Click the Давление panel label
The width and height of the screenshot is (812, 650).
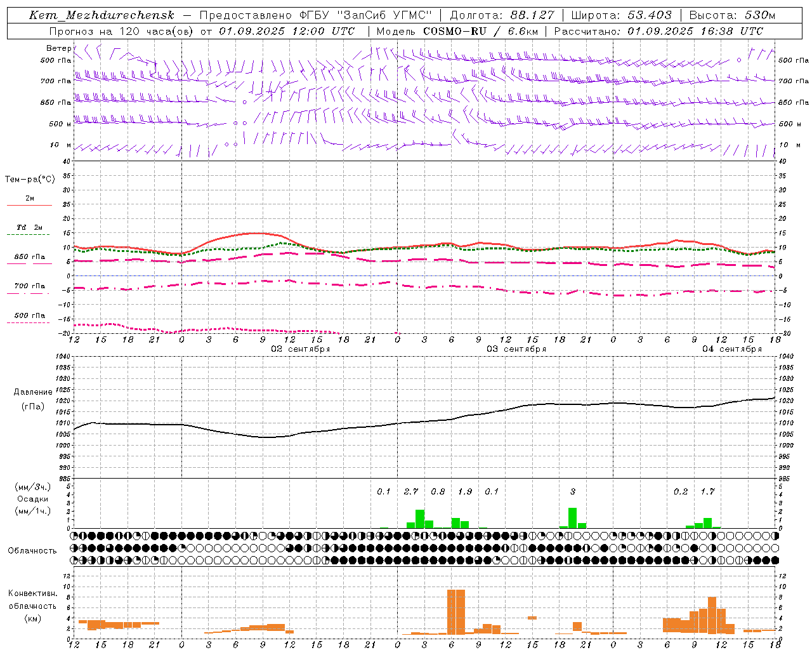coord(33,392)
